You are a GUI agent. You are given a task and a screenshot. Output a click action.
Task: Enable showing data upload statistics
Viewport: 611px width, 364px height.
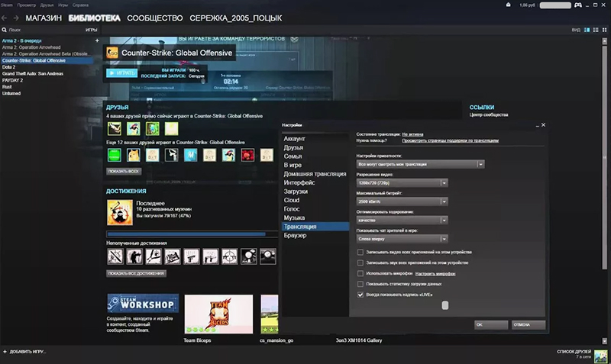(x=360, y=284)
